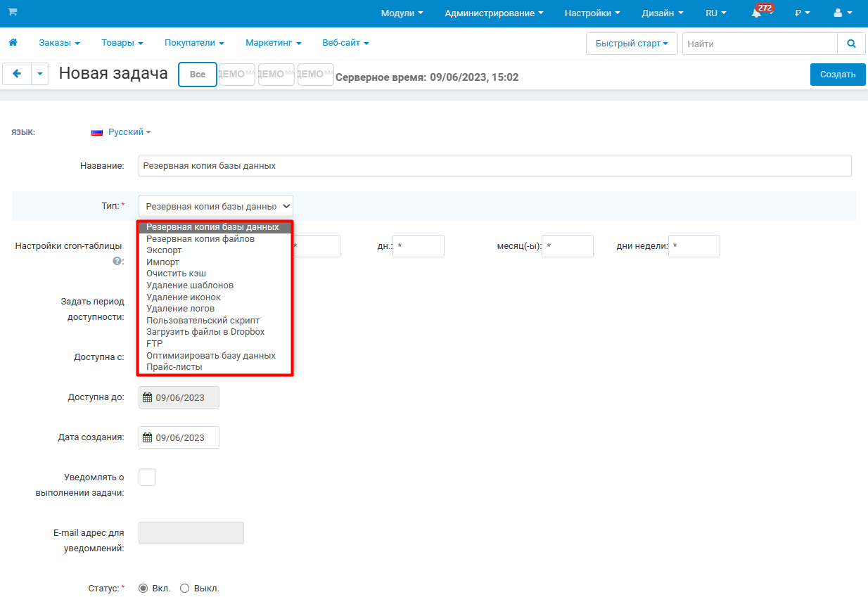Select the Вкл. status radio button
The height and width of the screenshot is (597, 868).
(143, 588)
